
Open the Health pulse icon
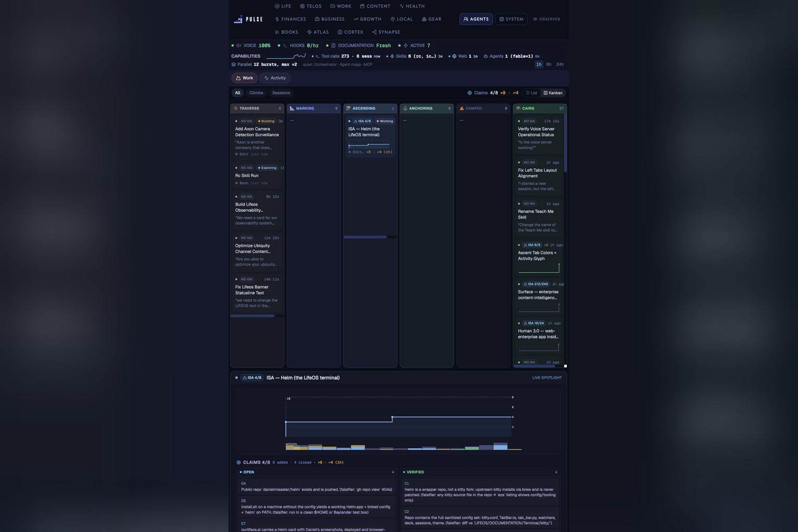(x=402, y=6)
